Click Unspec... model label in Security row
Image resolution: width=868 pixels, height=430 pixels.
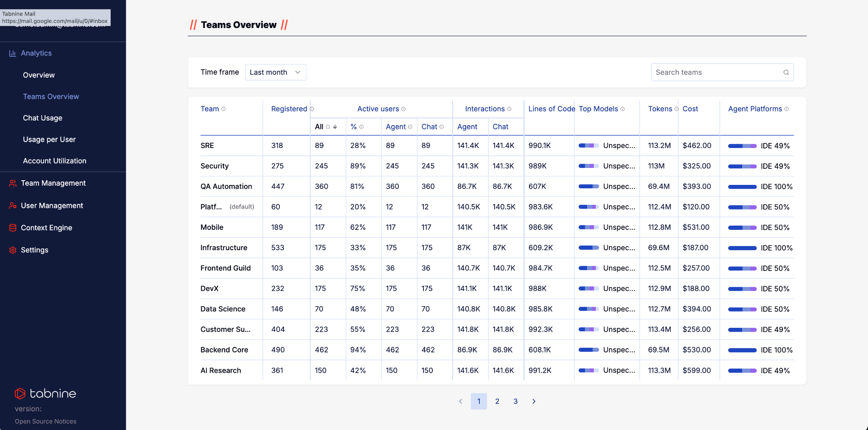tap(619, 166)
